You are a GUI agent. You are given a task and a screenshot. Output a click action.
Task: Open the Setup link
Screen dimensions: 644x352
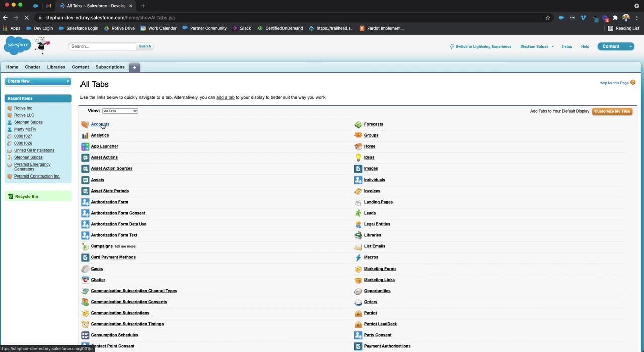(x=567, y=46)
